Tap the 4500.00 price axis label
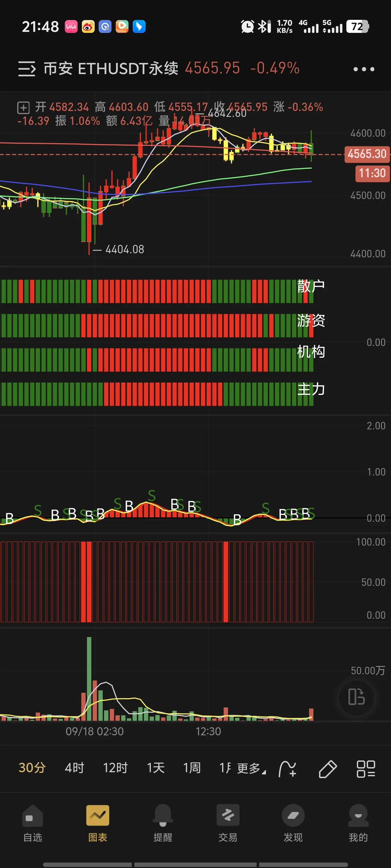391x868 pixels. click(368, 195)
